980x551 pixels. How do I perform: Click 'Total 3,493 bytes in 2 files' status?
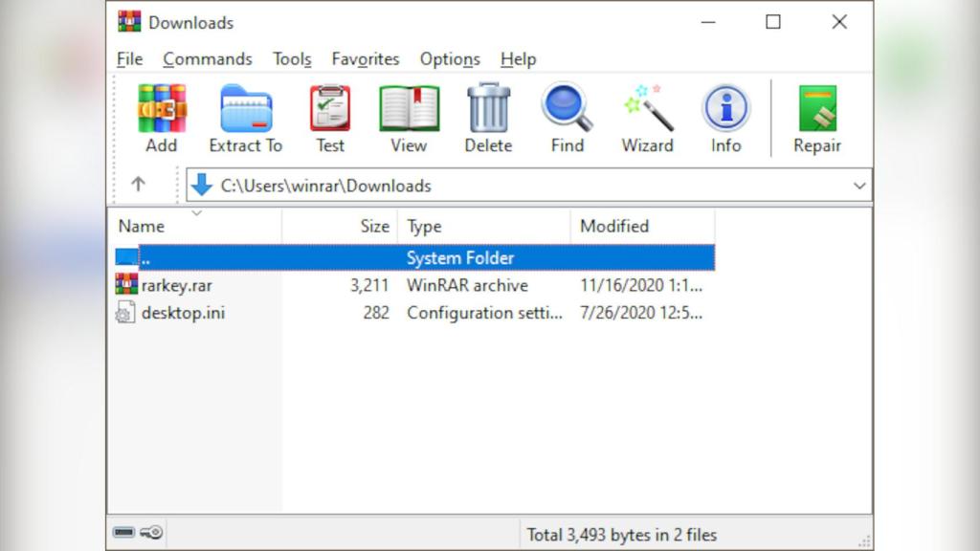click(x=622, y=535)
